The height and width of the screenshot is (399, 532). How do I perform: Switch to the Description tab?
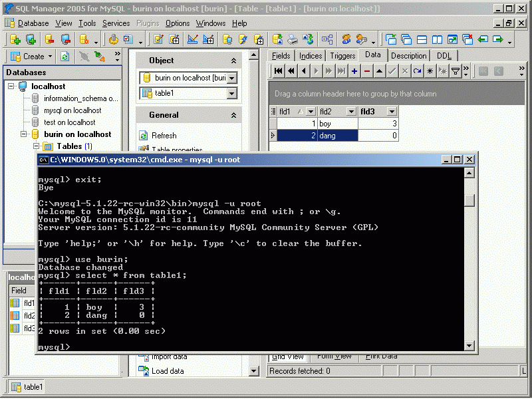coord(409,56)
